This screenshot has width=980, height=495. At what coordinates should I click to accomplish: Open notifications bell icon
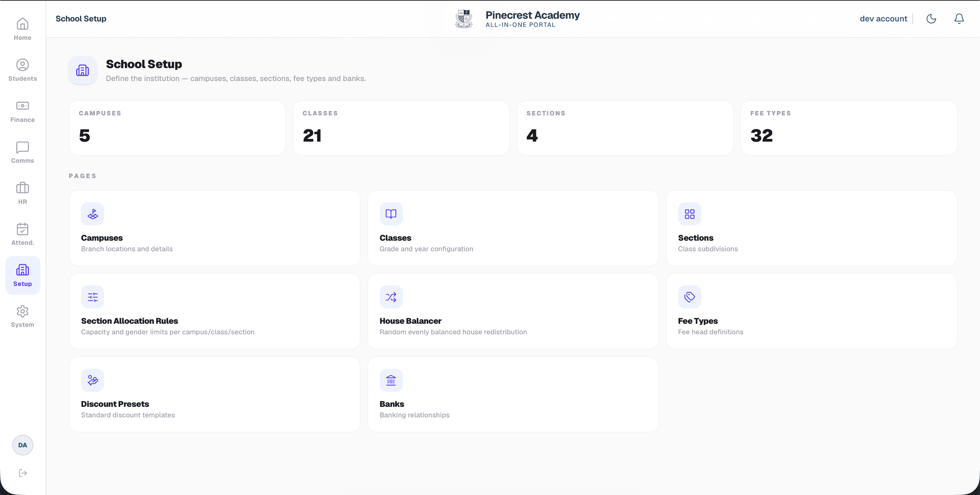(959, 19)
